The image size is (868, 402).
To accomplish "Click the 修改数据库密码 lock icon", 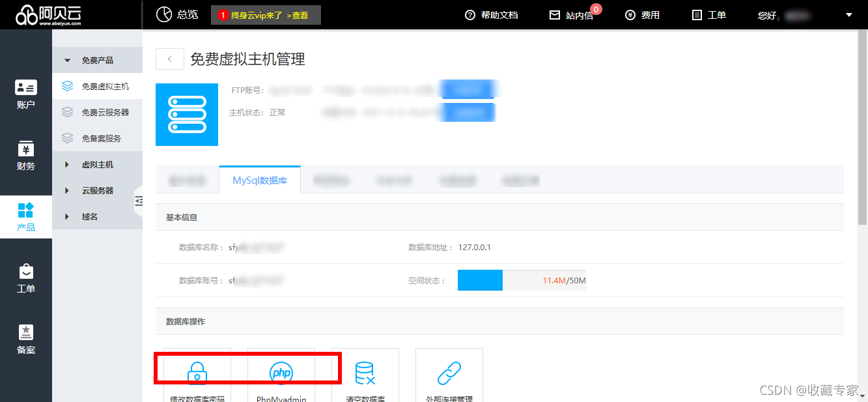I will (x=197, y=373).
